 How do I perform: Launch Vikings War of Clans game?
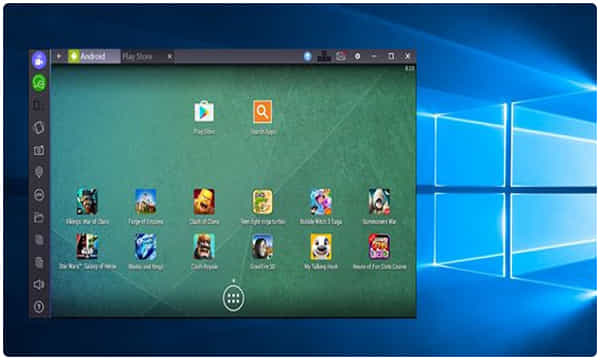click(87, 202)
